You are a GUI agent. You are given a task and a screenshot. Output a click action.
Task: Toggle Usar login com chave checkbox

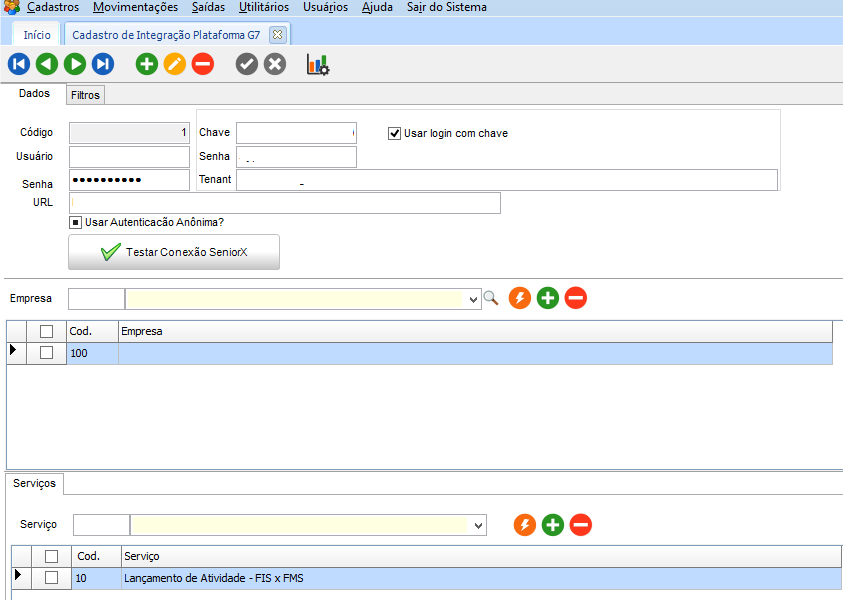click(x=394, y=133)
